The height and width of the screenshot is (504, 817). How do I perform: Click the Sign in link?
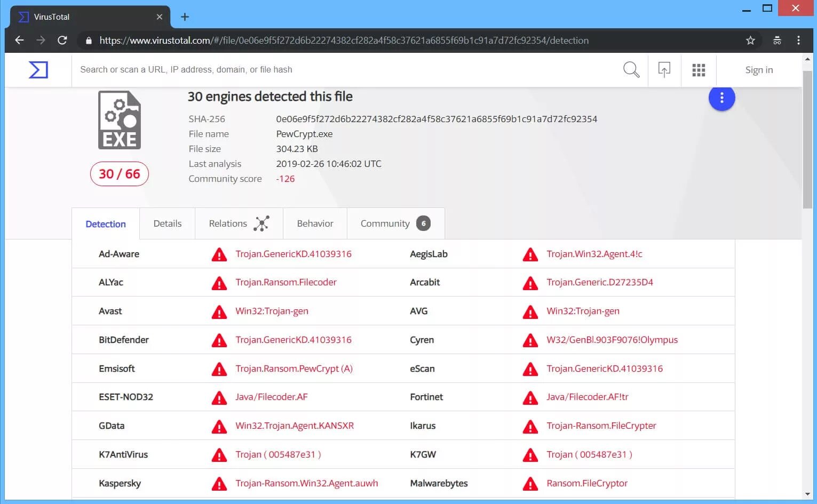(x=759, y=70)
